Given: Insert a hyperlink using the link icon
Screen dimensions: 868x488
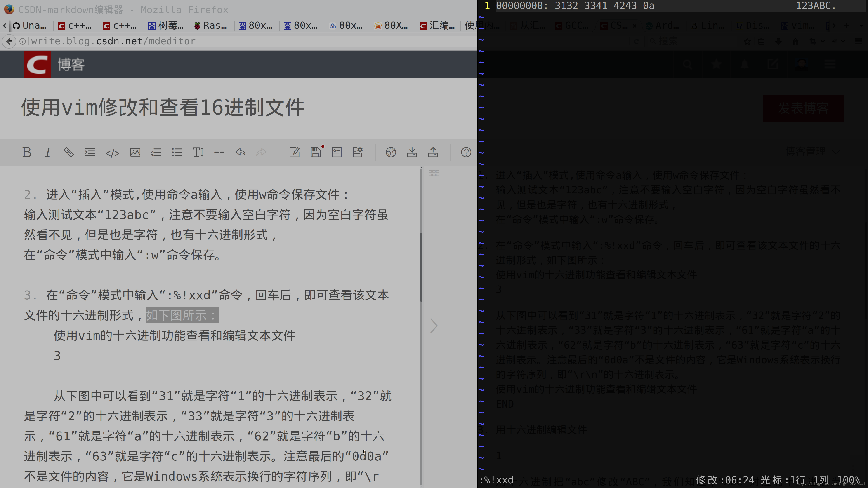Looking at the screenshot, I should [x=69, y=152].
